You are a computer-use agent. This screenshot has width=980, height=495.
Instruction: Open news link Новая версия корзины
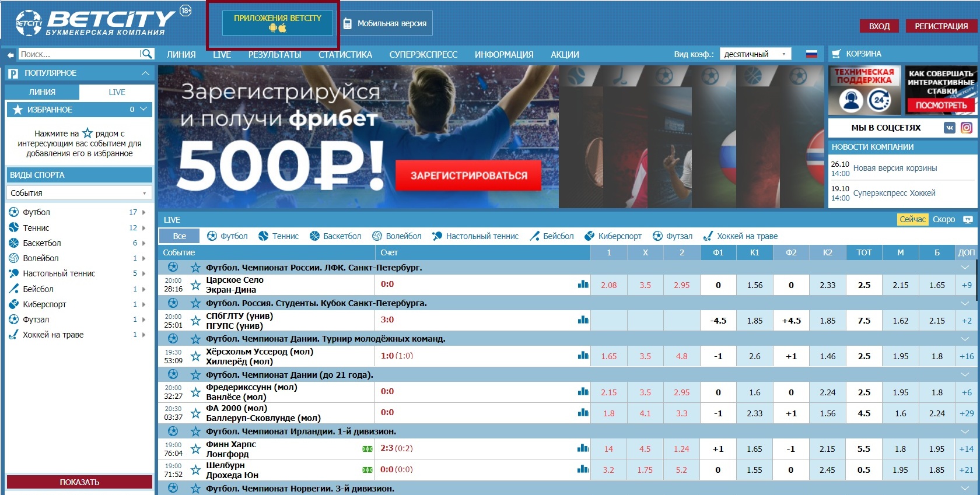click(x=895, y=168)
